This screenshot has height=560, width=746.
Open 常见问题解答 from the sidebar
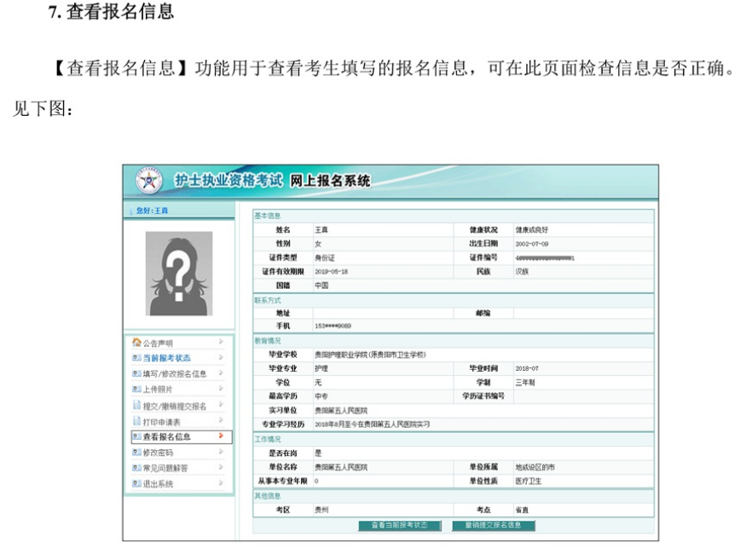(166, 469)
